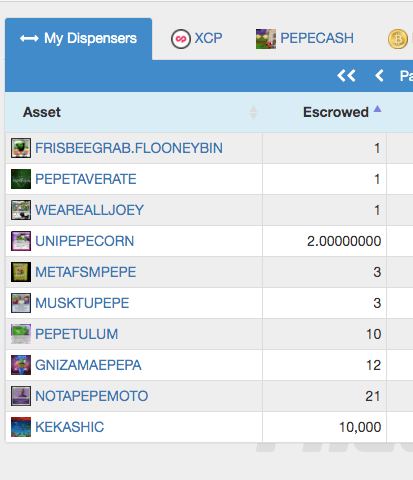
Task: Click the KEKASHIC card thumbnail icon
Action: (21, 427)
